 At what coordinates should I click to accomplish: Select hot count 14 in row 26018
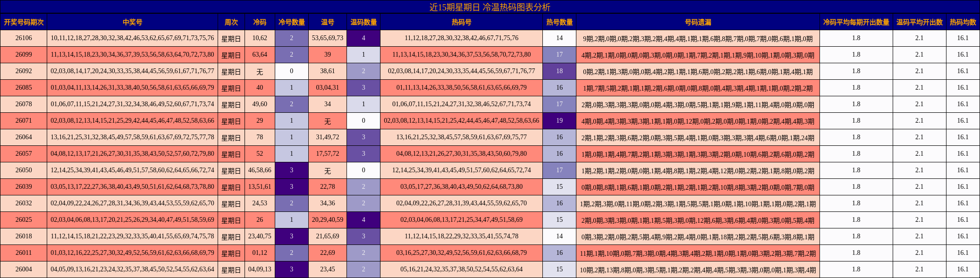(x=559, y=236)
